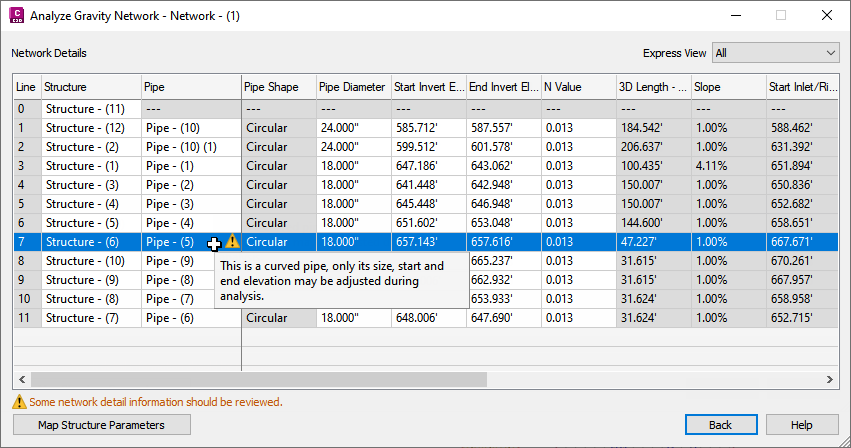Click the Map Structure Parameters button
The image size is (851, 448).
tap(101, 425)
